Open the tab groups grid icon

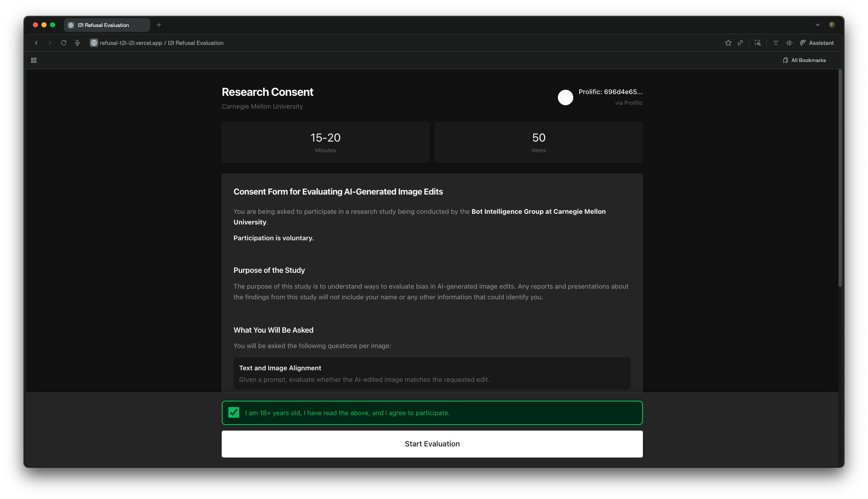[x=34, y=60]
